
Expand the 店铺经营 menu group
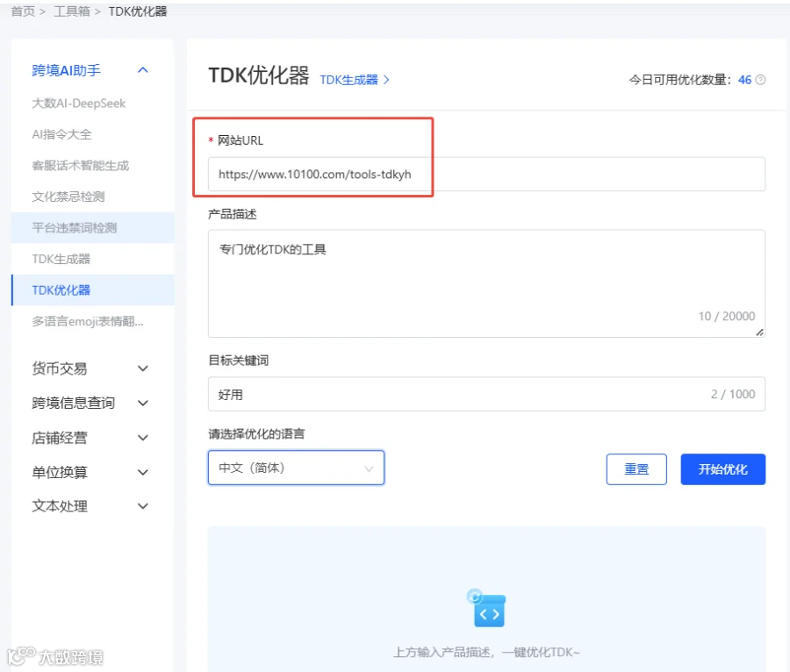(143, 438)
